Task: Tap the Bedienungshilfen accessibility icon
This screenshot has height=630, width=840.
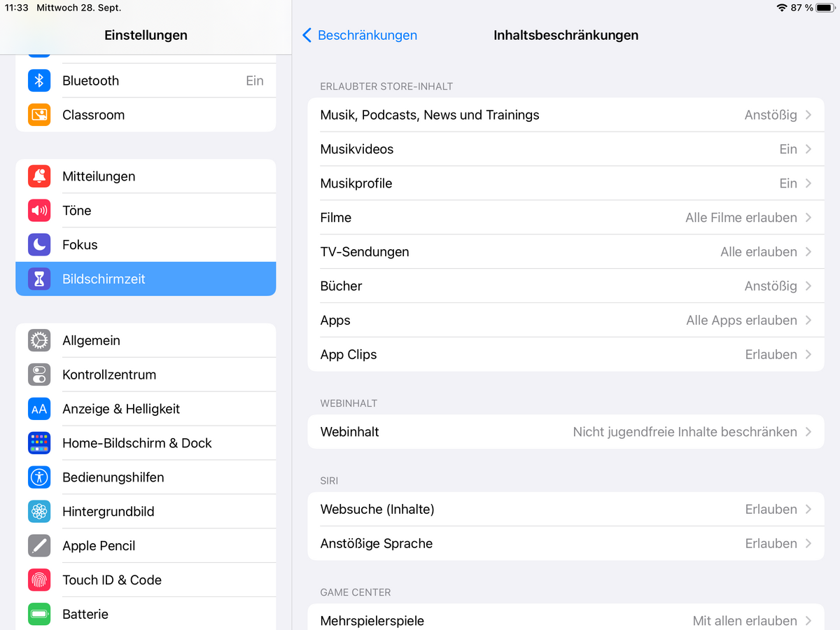Action: pos(39,477)
